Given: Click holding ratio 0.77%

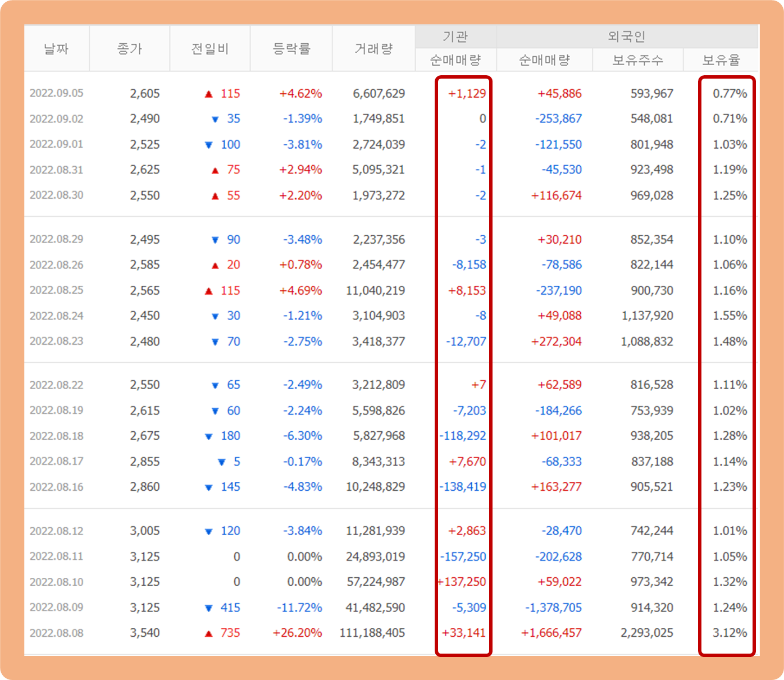Looking at the screenshot, I should click(730, 93).
